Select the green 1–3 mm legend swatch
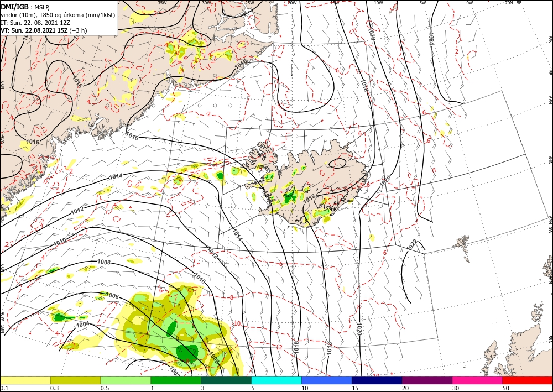This screenshot has width=553, height=392. point(176,380)
